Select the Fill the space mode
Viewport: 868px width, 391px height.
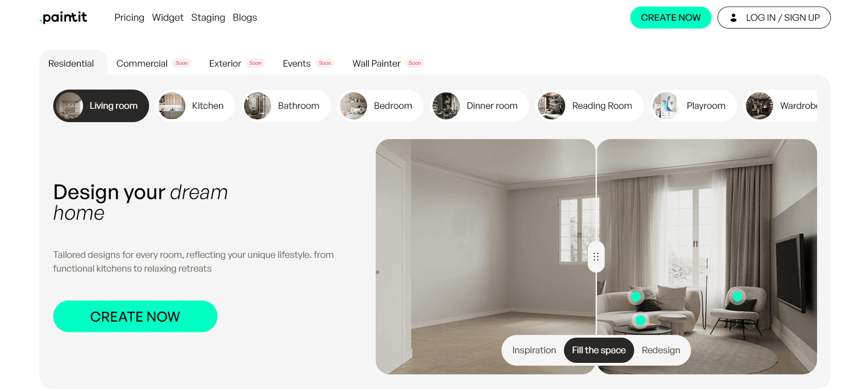[599, 350]
